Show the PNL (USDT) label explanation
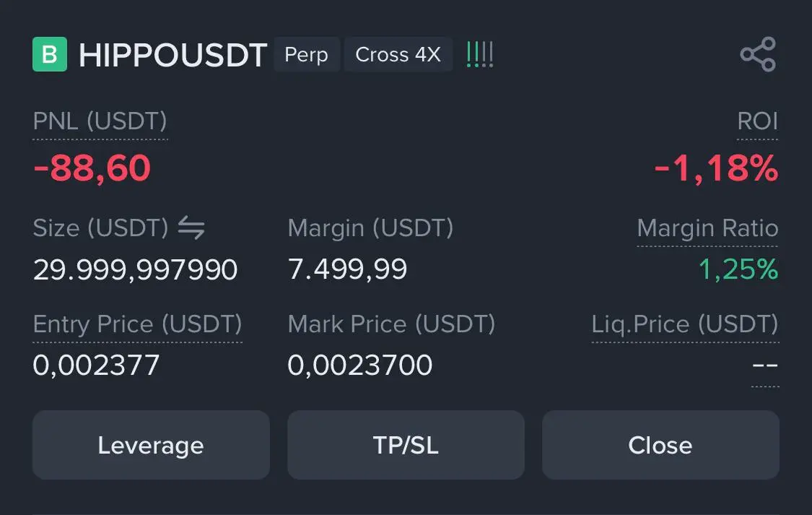Image resolution: width=812 pixels, height=515 pixels. [x=100, y=122]
